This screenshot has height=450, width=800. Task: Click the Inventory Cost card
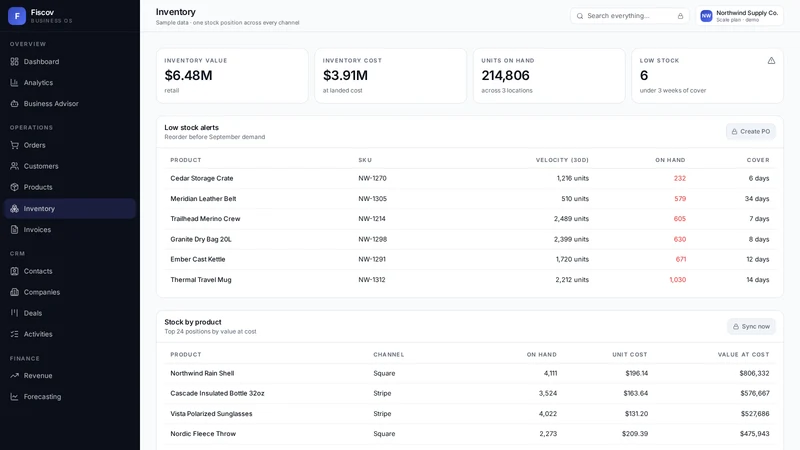pyautogui.click(x=390, y=76)
